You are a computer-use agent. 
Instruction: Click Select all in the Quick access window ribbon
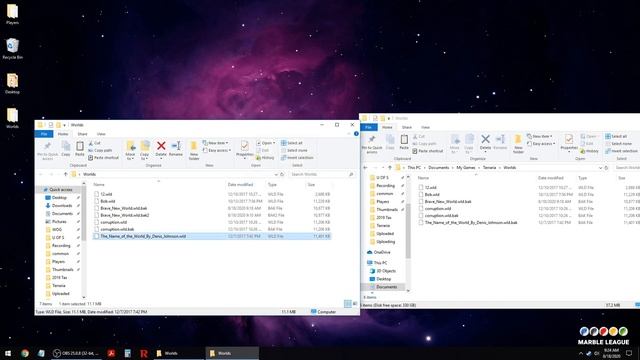(x=292, y=143)
